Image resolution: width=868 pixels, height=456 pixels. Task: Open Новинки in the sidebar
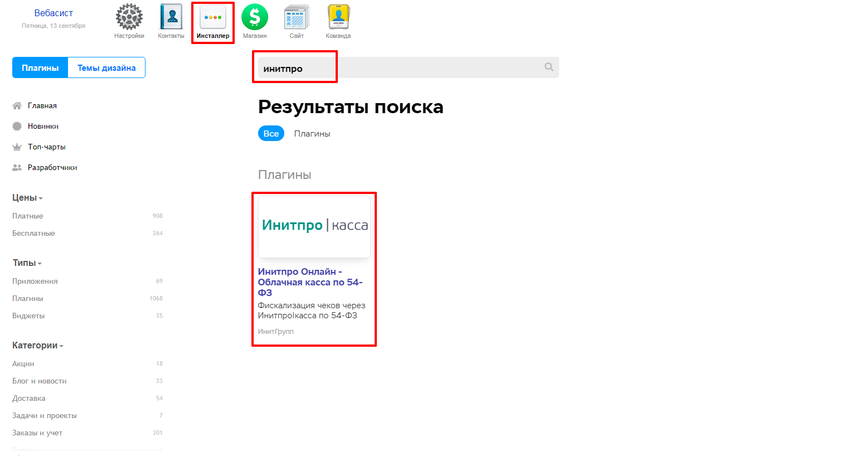pyautogui.click(x=43, y=126)
